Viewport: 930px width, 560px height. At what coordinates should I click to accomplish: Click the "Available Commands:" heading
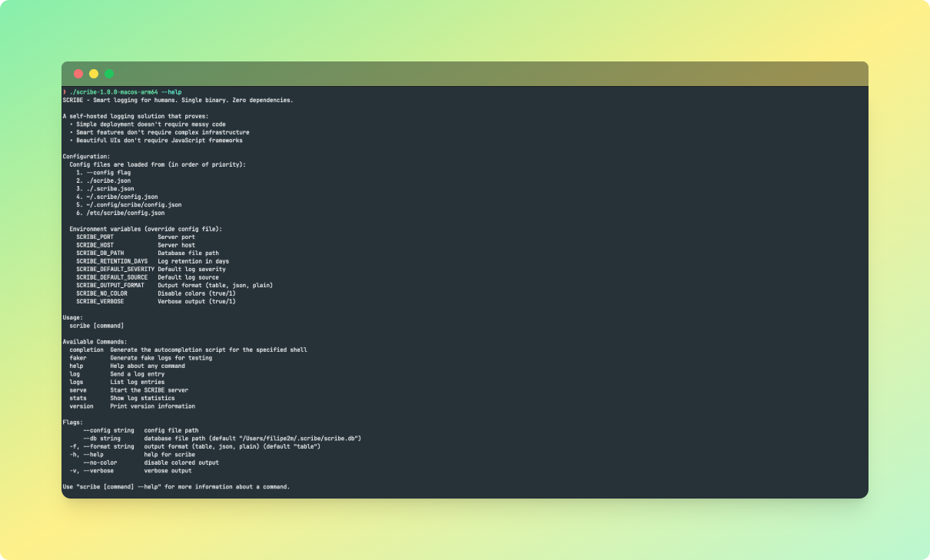tap(95, 342)
